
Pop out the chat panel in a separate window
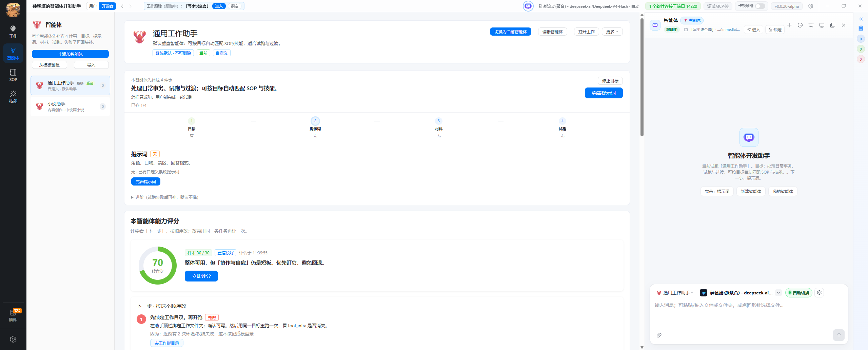(833, 25)
